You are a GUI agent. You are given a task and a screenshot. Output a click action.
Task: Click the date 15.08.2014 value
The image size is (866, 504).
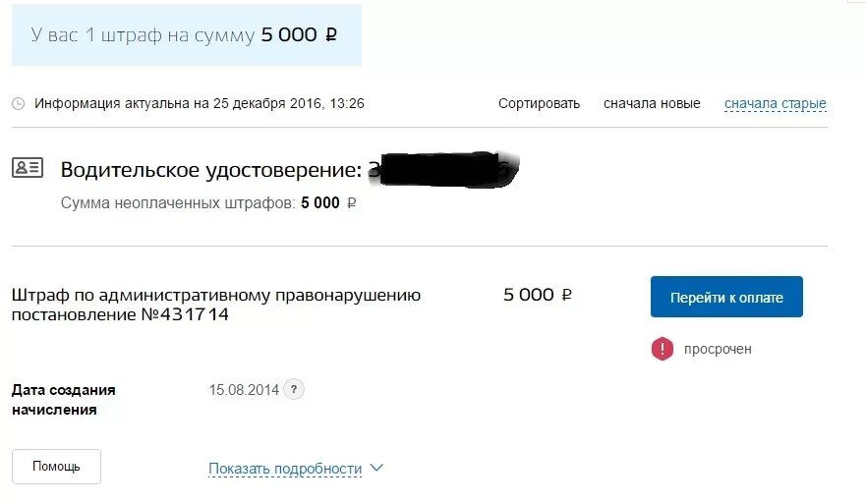(x=244, y=390)
